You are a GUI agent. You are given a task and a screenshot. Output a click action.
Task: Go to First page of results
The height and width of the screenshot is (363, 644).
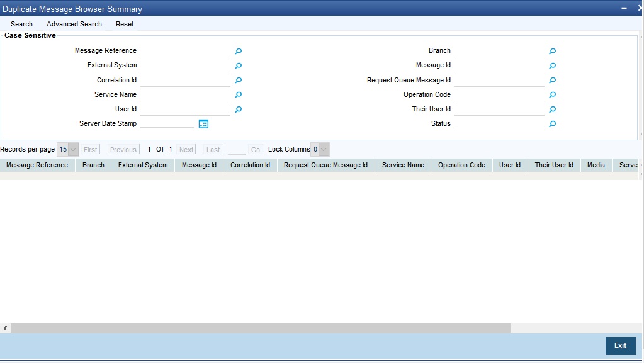pyautogui.click(x=91, y=150)
